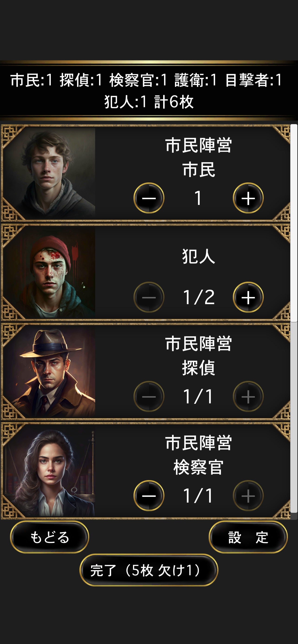The width and height of the screenshot is (298, 644).
Task: Go back with the もどる button
Action: [49, 537]
